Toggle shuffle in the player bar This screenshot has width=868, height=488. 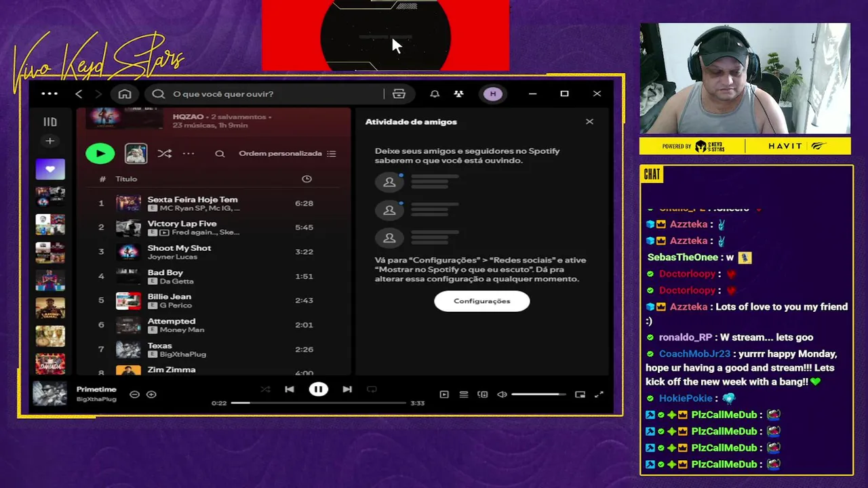[265, 390]
